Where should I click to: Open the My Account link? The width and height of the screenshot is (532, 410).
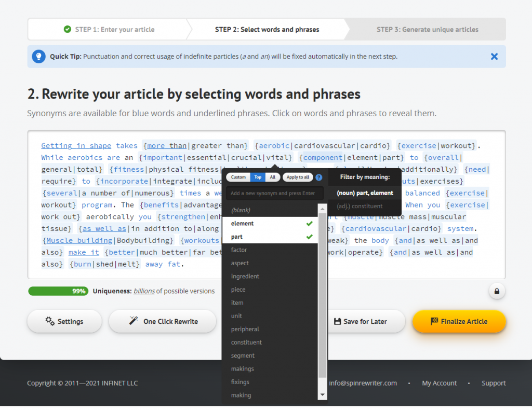pos(439,383)
